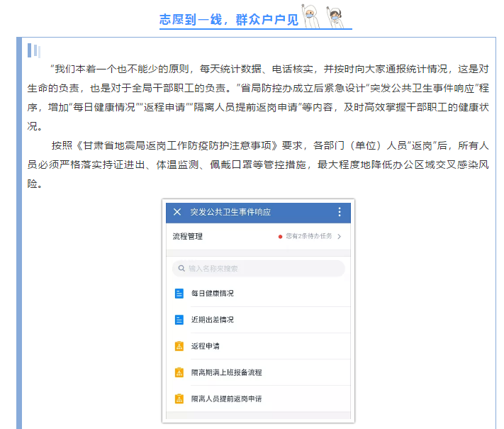
Task: Open the 返程申请 workflow
Action: tap(206, 346)
